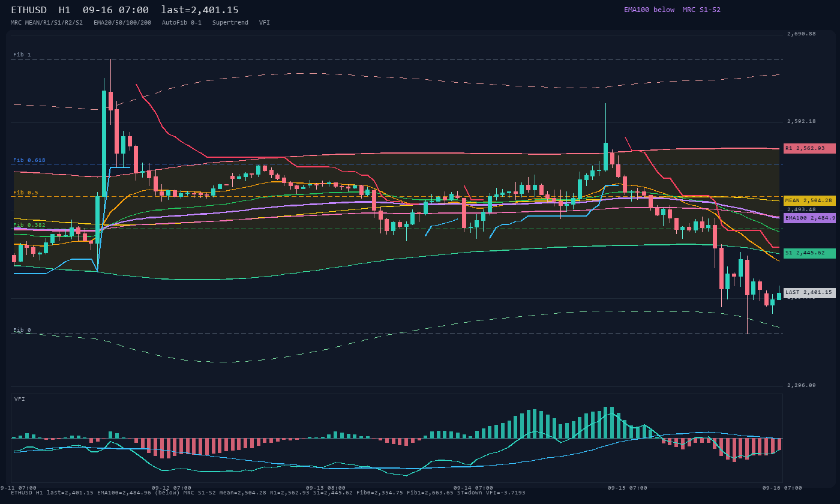Click the 09-16 07:00 date in the header
The image size is (840, 504).
click(116, 10)
